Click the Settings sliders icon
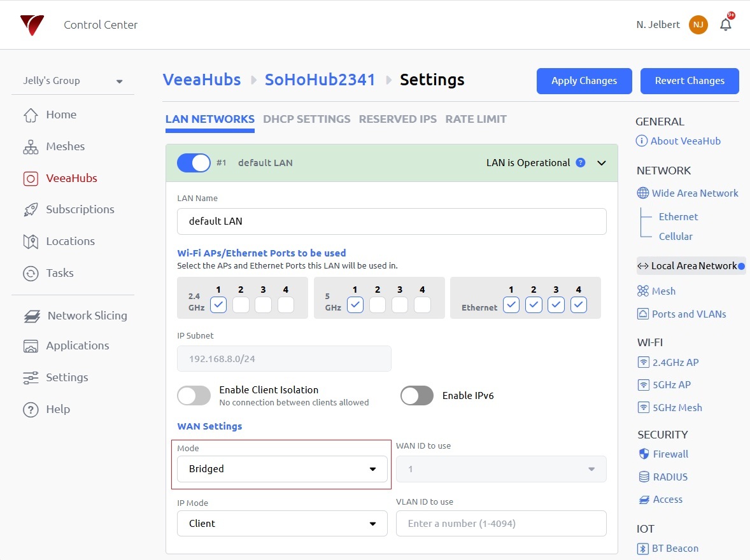 31,378
